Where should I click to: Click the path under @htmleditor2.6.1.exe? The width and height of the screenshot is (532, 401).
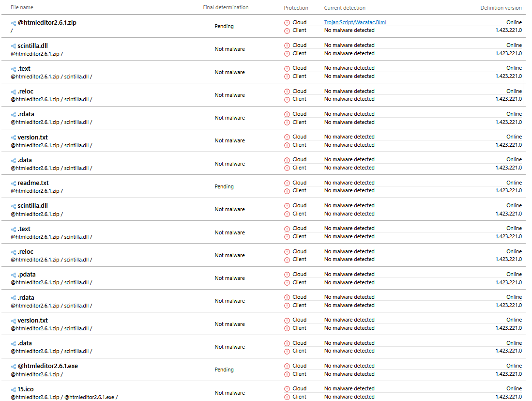pos(37,374)
